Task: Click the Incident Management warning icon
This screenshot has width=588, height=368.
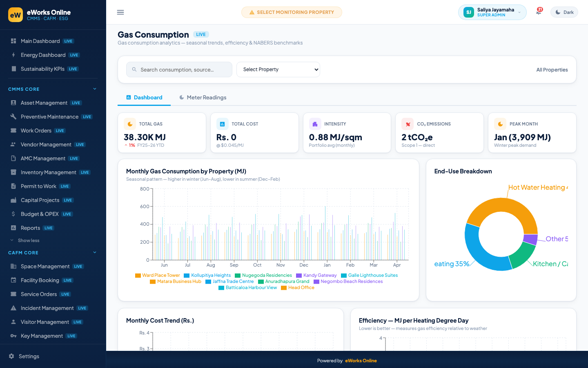Action: click(x=13, y=308)
